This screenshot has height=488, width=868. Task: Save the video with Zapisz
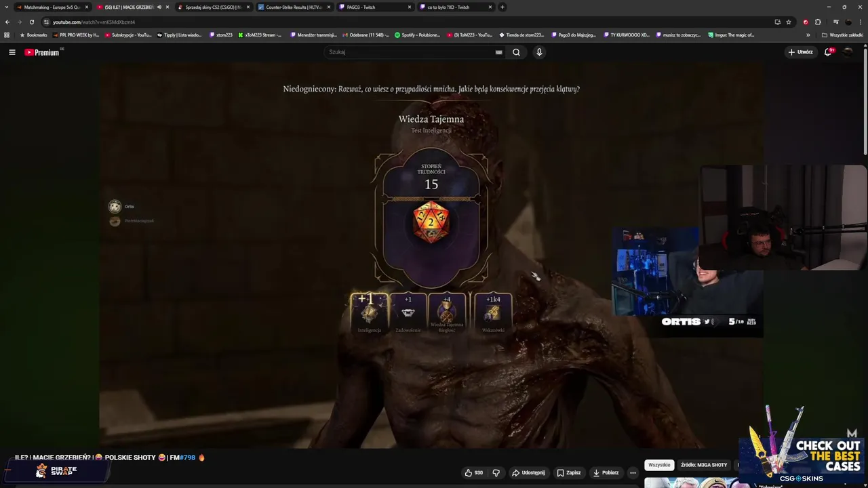569,472
